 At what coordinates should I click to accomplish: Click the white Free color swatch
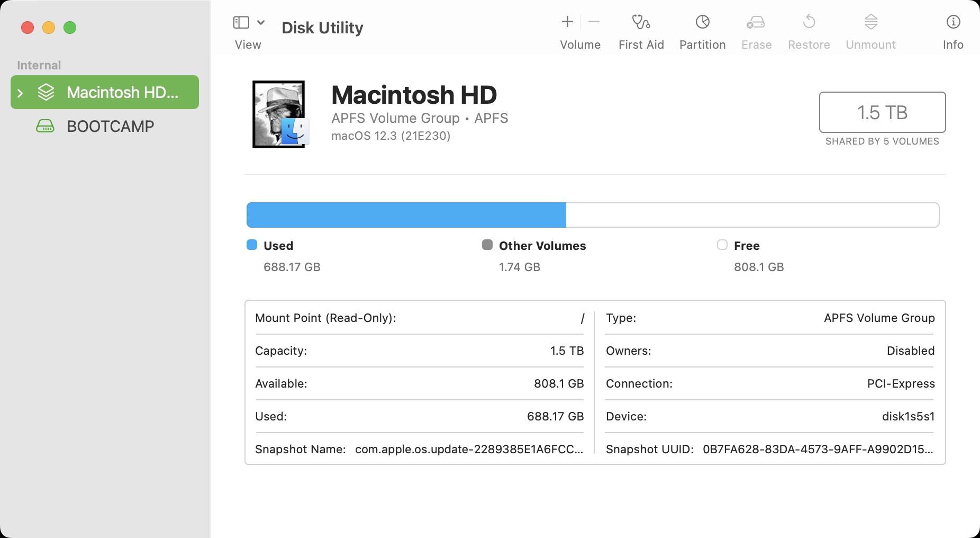[x=722, y=245]
